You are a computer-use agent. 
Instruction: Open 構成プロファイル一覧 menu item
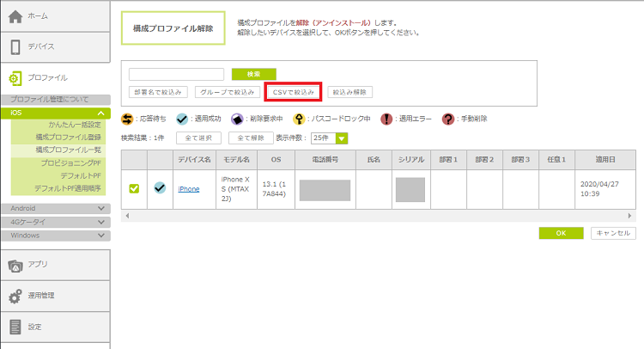(68, 150)
